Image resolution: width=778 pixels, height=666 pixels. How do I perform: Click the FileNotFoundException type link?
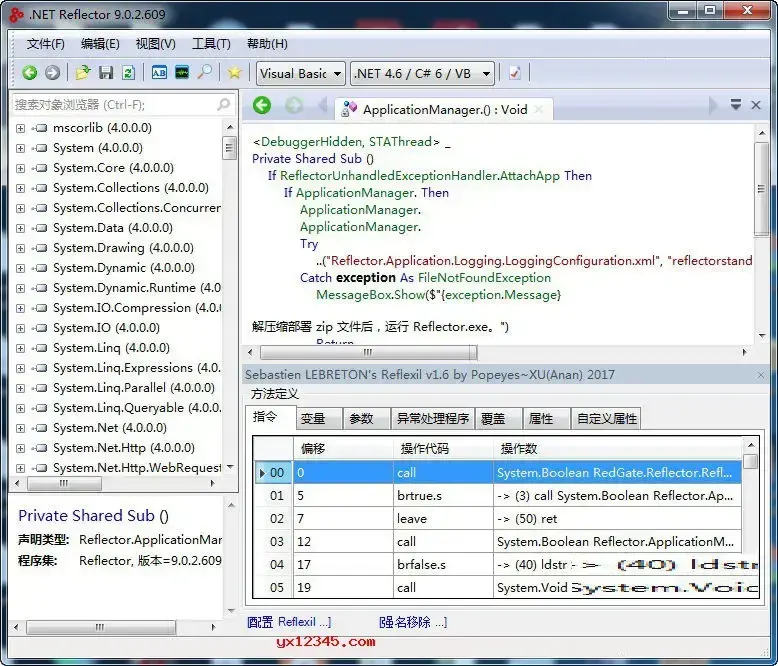[484, 278]
